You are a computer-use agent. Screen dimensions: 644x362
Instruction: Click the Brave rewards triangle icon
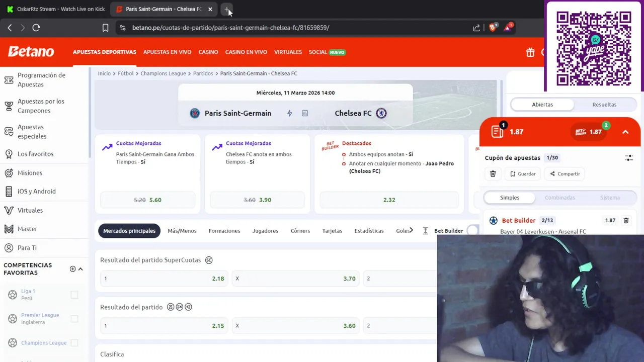[x=508, y=27]
